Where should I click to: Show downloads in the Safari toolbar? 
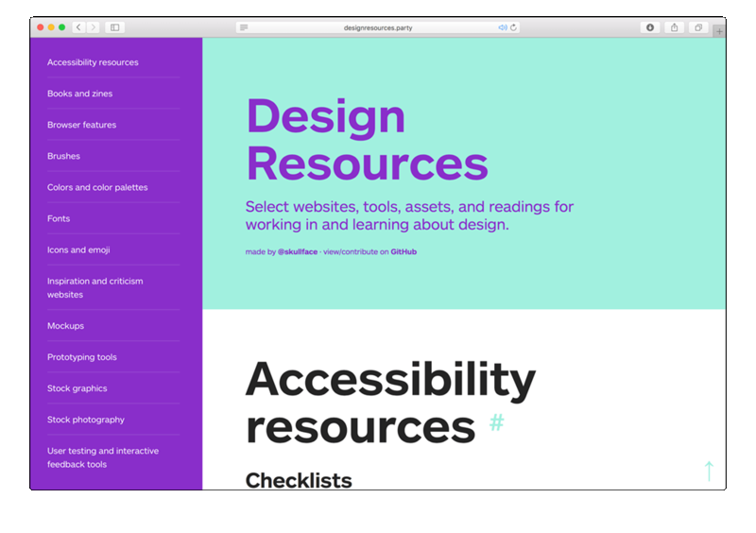(x=649, y=27)
